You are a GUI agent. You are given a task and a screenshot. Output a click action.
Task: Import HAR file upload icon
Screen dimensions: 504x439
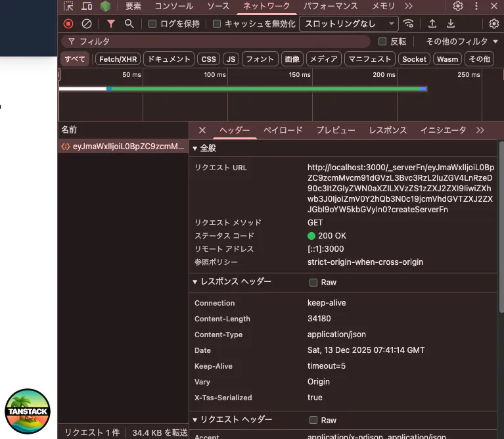pyautogui.click(x=432, y=24)
